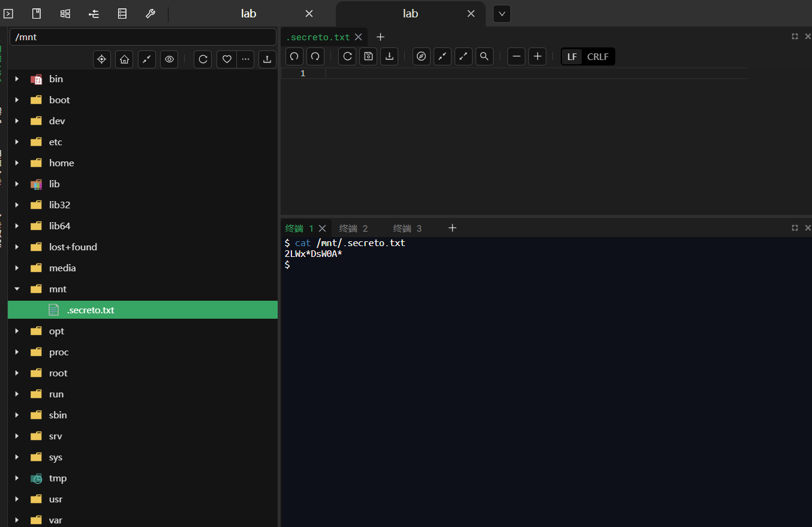
Task: Switch to terminal tab 终端 3
Action: [407, 228]
